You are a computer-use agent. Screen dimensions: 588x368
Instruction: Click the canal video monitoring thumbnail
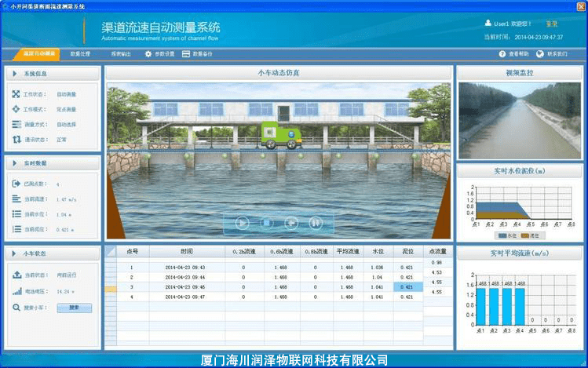(x=520, y=121)
